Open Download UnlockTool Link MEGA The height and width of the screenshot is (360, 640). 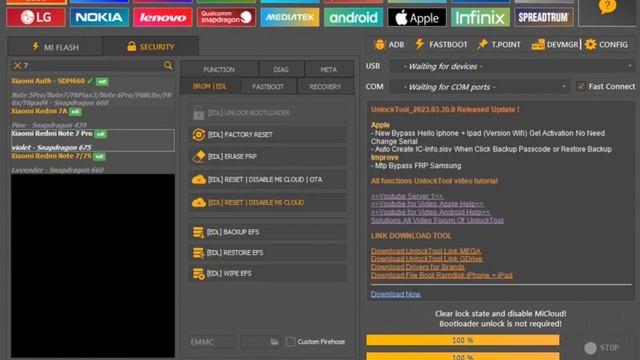(x=426, y=251)
